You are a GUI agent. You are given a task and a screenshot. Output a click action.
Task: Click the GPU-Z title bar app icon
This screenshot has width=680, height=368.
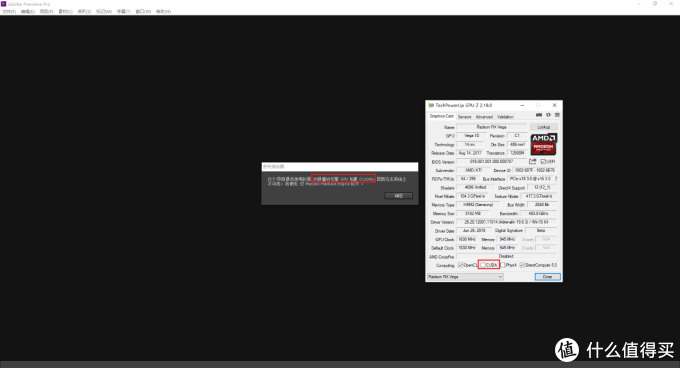point(431,105)
